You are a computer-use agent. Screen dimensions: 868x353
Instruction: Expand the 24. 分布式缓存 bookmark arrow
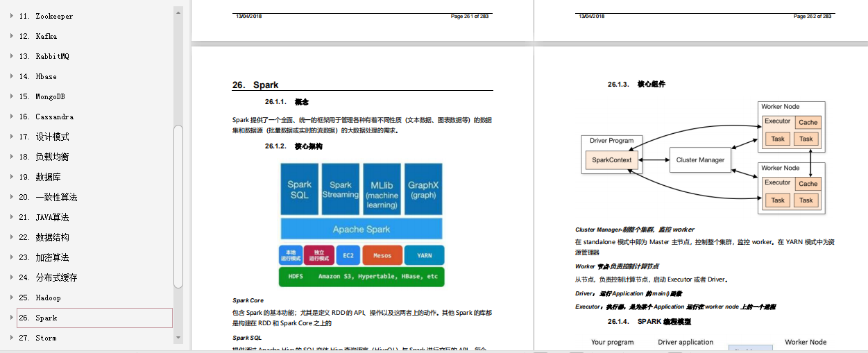click(12, 277)
